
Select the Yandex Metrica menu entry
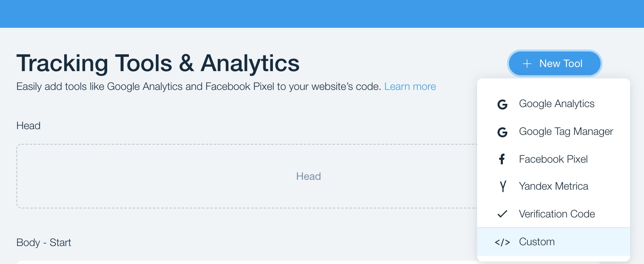click(553, 186)
